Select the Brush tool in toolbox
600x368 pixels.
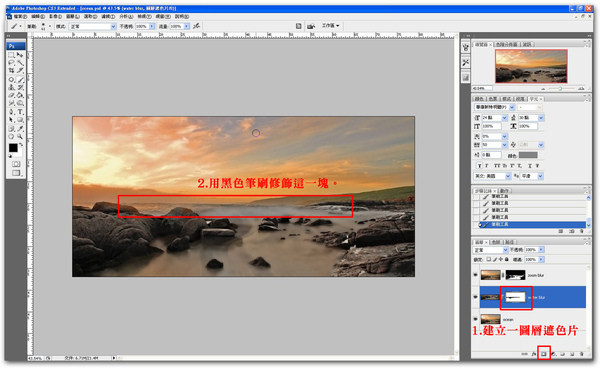(x=20, y=80)
